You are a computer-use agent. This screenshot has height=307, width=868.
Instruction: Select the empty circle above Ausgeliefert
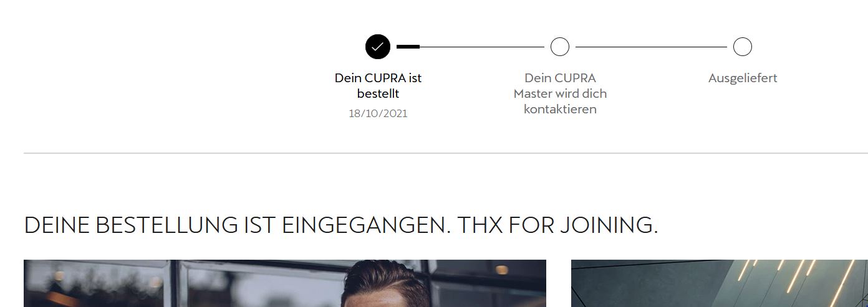[742, 47]
